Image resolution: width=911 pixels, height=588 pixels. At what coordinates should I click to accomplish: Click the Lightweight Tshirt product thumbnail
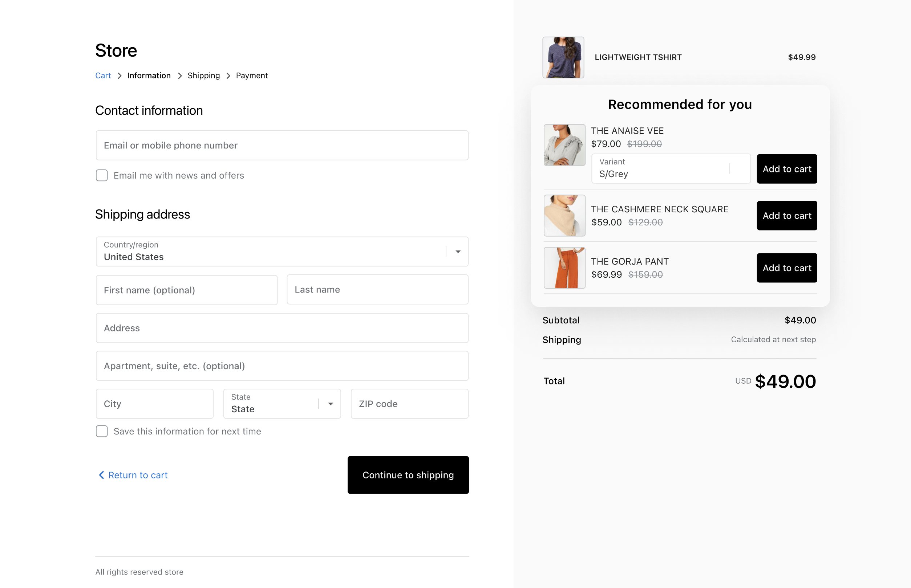562,56
